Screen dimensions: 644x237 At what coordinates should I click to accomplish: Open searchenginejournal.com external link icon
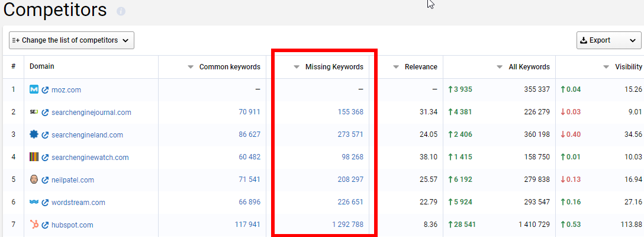[45, 113]
